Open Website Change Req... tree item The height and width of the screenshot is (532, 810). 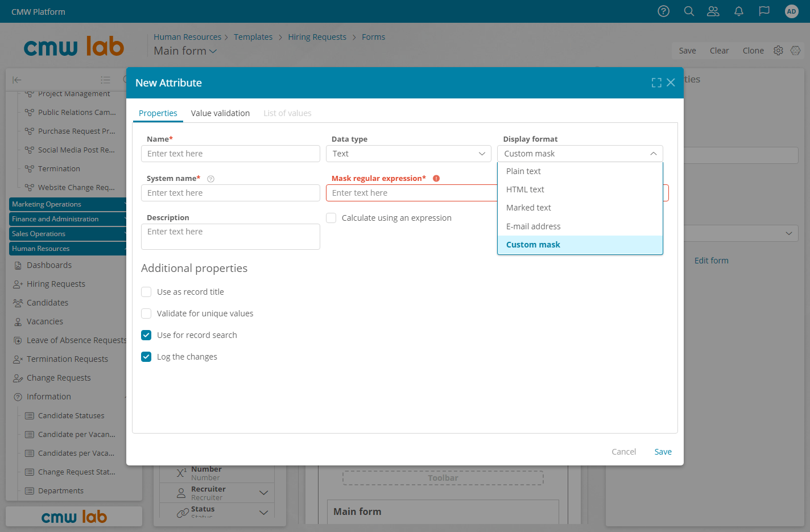point(76,188)
